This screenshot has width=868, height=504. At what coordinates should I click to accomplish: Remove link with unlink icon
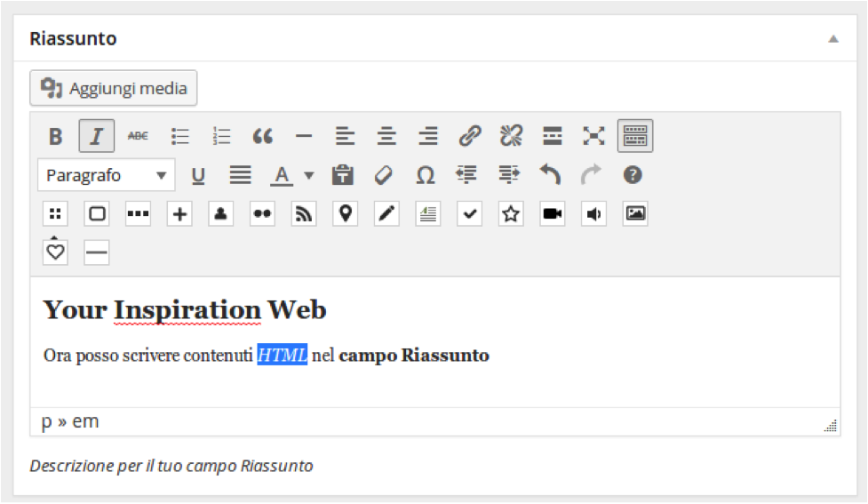click(x=511, y=136)
